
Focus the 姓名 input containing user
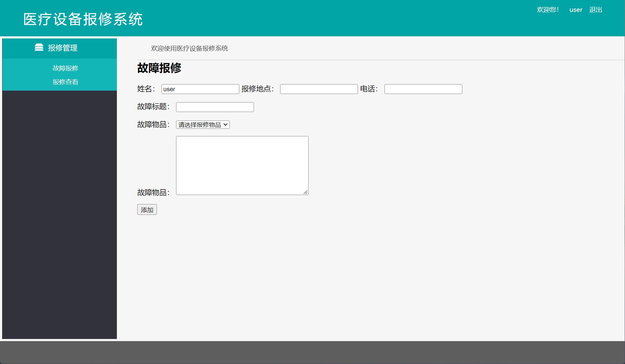[200, 89]
